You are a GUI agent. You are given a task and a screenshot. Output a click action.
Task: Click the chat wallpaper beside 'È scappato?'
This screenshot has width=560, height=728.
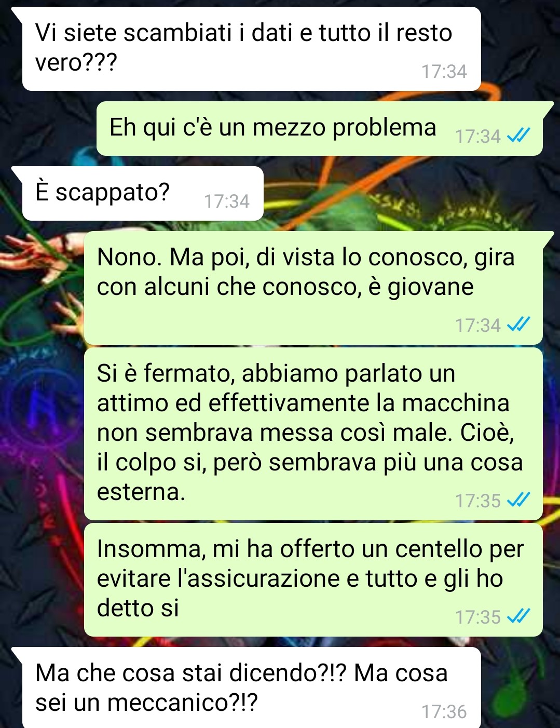tap(405, 194)
